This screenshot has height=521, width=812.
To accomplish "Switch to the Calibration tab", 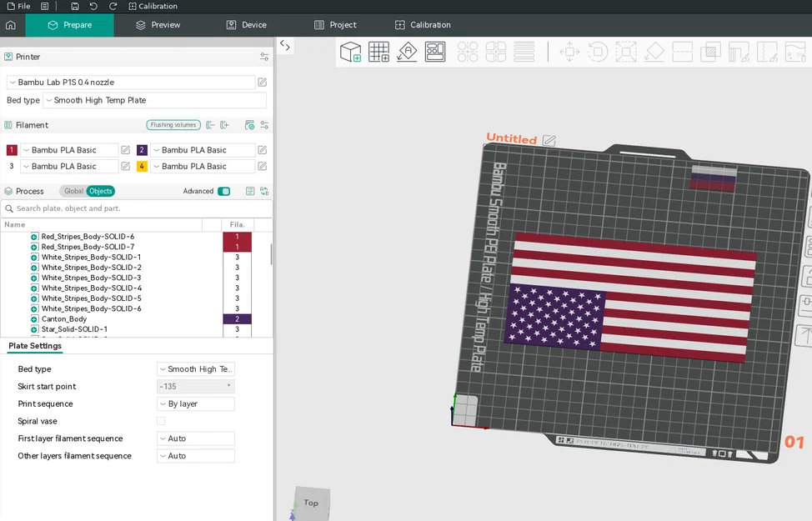I will (x=423, y=25).
